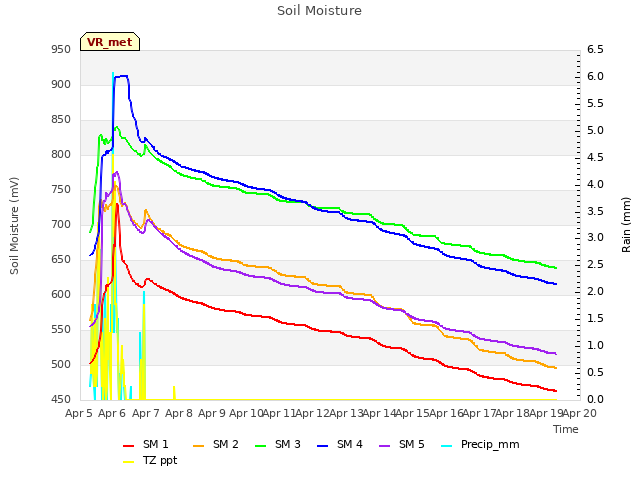The width and height of the screenshot is (640, 480).
Task: Click the blue SM 4 peak near 910 mV
Action: point(121,76)
